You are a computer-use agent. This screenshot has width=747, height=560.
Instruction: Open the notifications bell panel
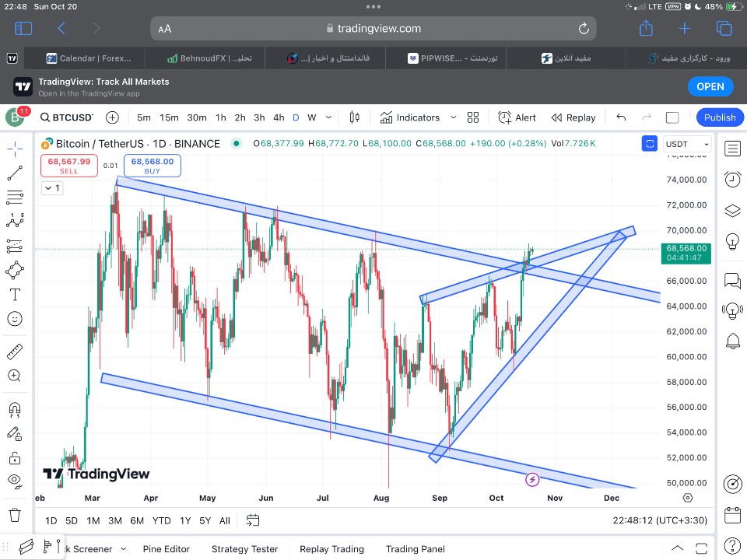[732, 341]
